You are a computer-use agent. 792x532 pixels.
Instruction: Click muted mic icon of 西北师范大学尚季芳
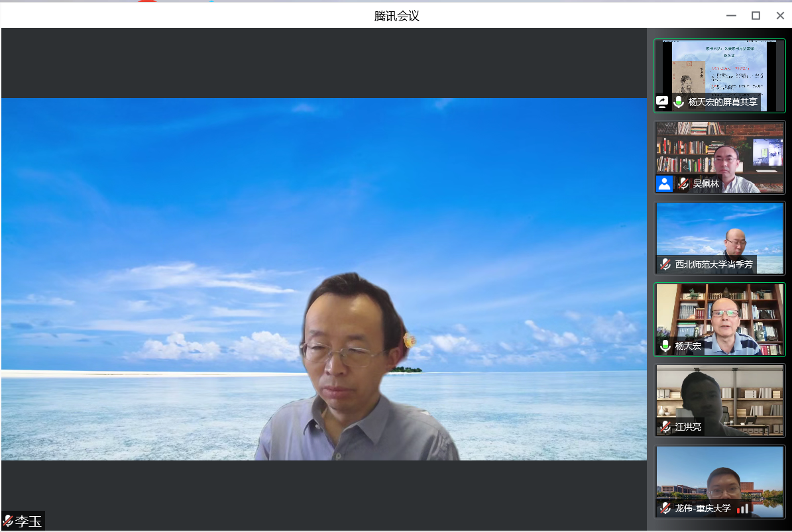(x=665, y=264)
